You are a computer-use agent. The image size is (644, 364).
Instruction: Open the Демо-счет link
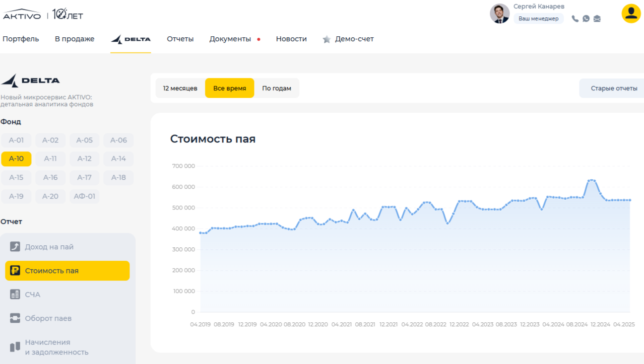pyautogui.click(x=354, y=39)
